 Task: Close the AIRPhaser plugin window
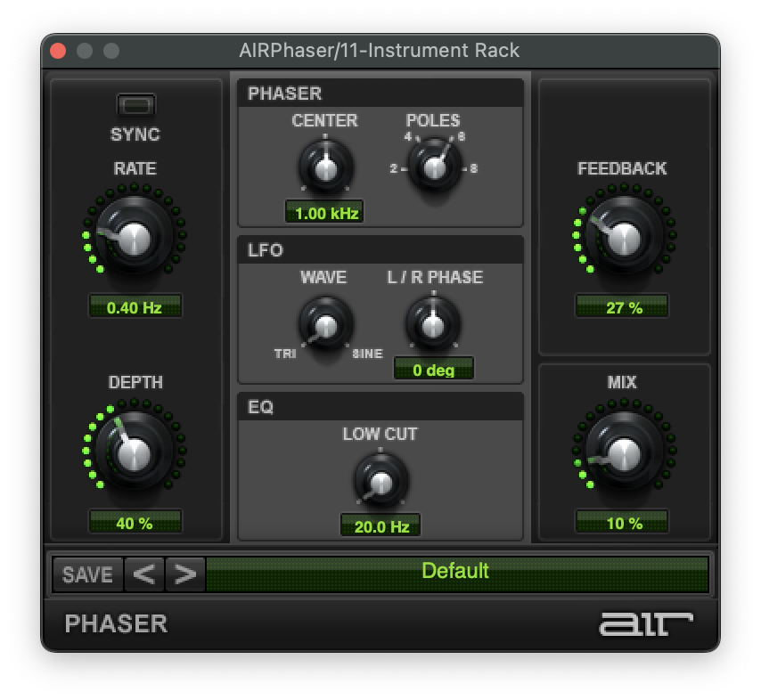point(59,51)
